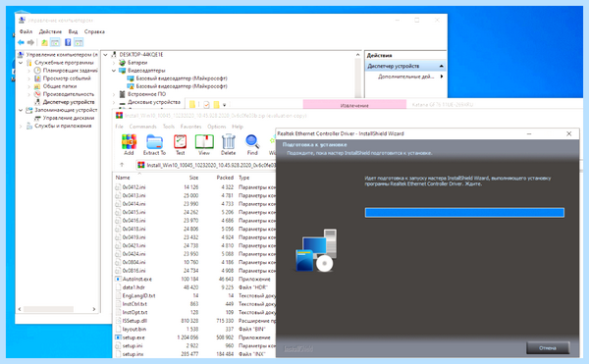Viewport: 589px width, 364px height.
Task: Click the device list scroll-up arrow
Action: (357, 55)
